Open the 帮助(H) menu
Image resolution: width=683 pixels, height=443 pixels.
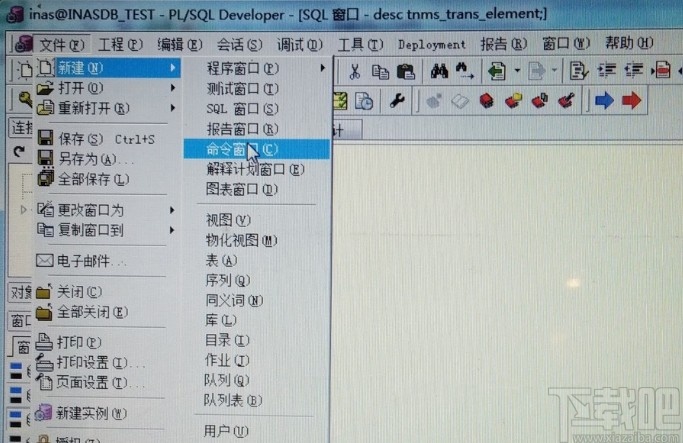click(629, 43)
